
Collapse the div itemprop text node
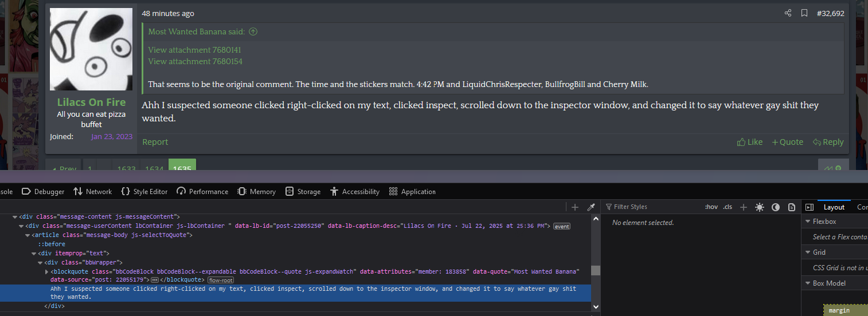point(33,253)
